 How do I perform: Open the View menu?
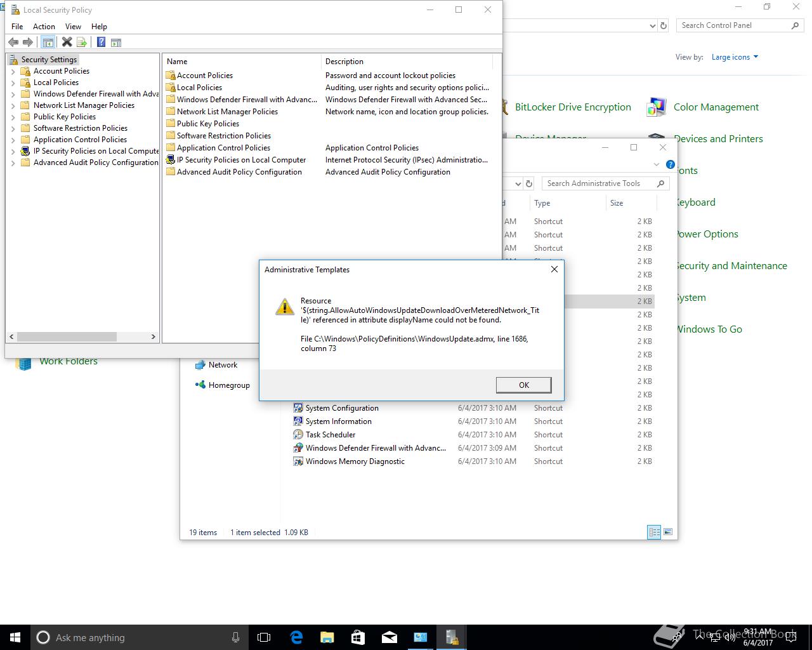click(73, 27)
